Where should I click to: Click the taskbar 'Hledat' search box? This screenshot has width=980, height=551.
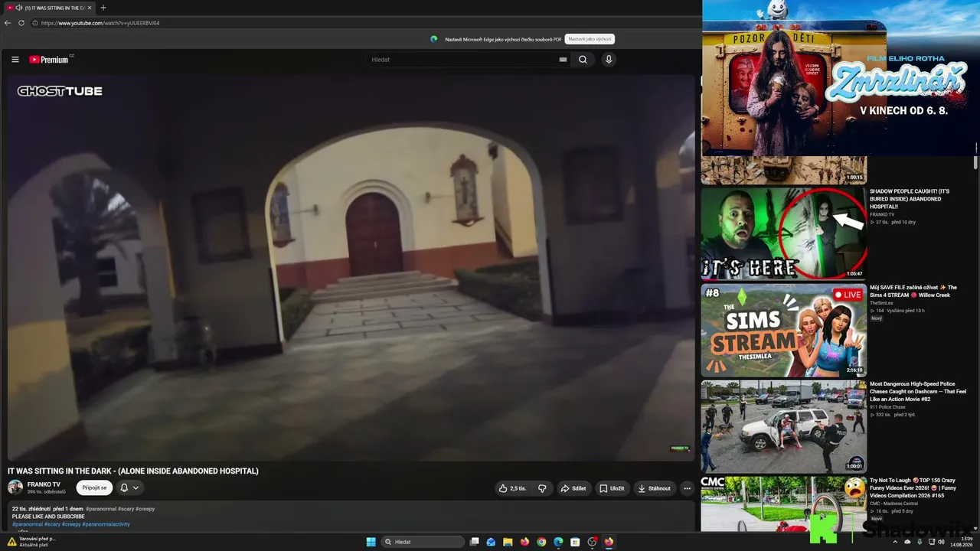point(423,542)
